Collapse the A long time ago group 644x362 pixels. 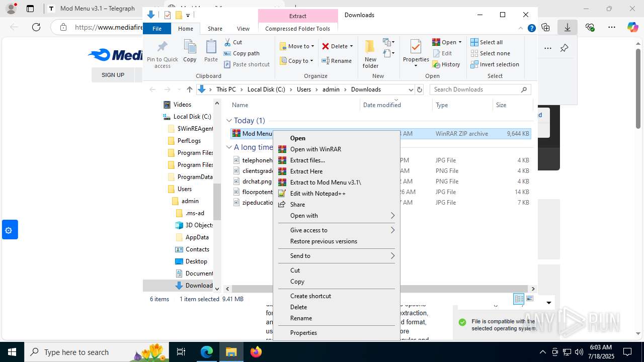(229, 147)
